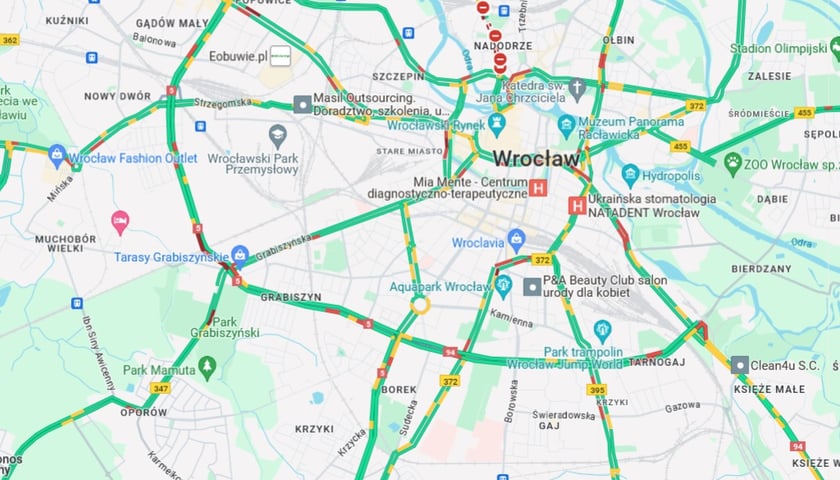Screen dimensions: 840x480
Task: Open the Wroclavia shopping bag pin
Action: [x=516, y=242]
